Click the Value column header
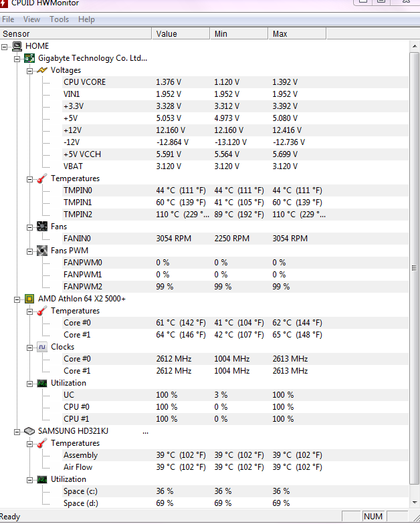Viewport: 420px width, 524px height. coord(181,33)
